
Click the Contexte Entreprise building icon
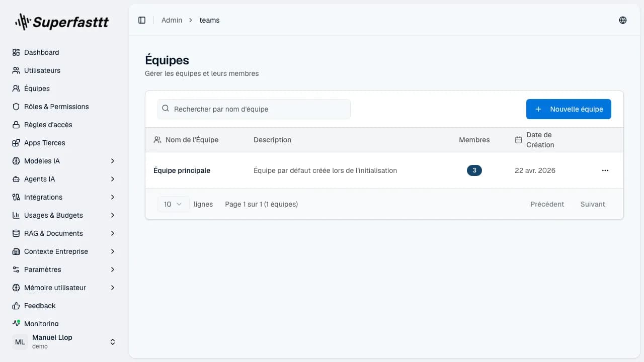pos(16,251)
